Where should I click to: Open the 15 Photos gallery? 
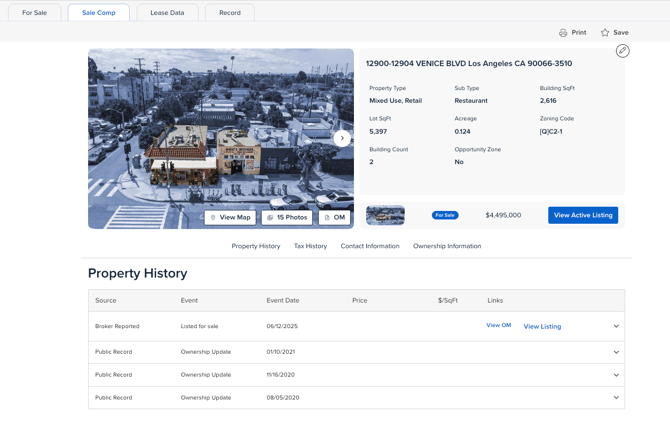tap(287, 217)
